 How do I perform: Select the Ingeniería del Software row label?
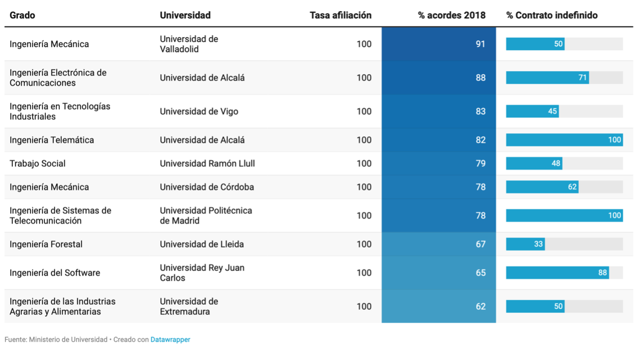(55, 273)
